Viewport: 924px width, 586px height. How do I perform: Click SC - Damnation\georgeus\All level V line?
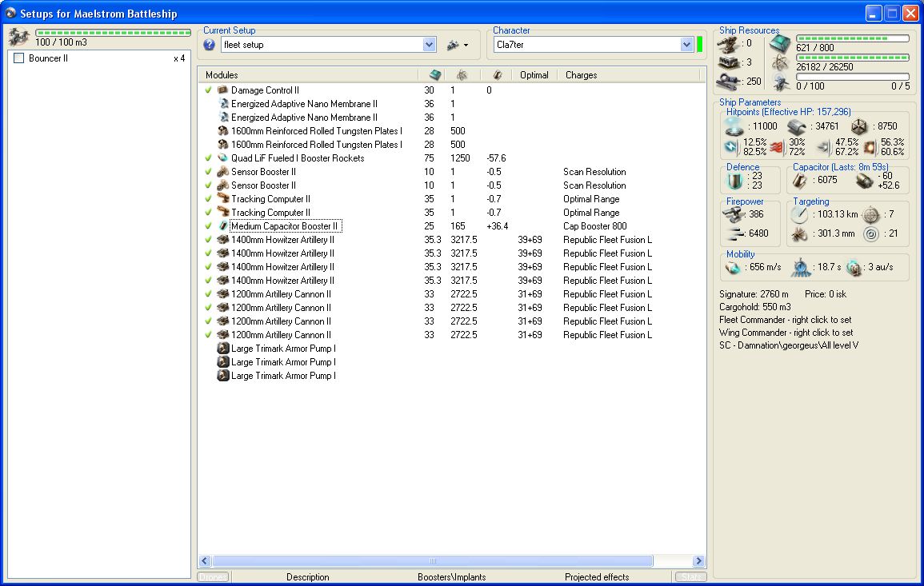[789, 345]
